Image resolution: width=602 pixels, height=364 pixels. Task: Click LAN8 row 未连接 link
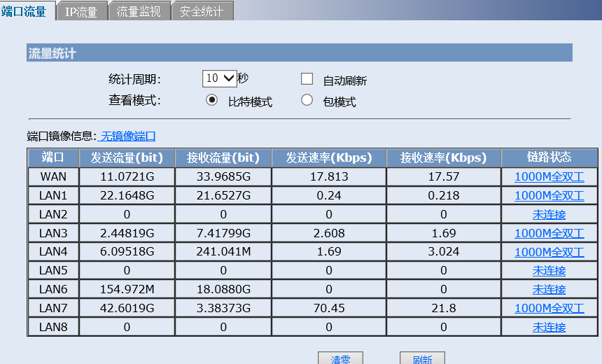[x=549, y=327]
